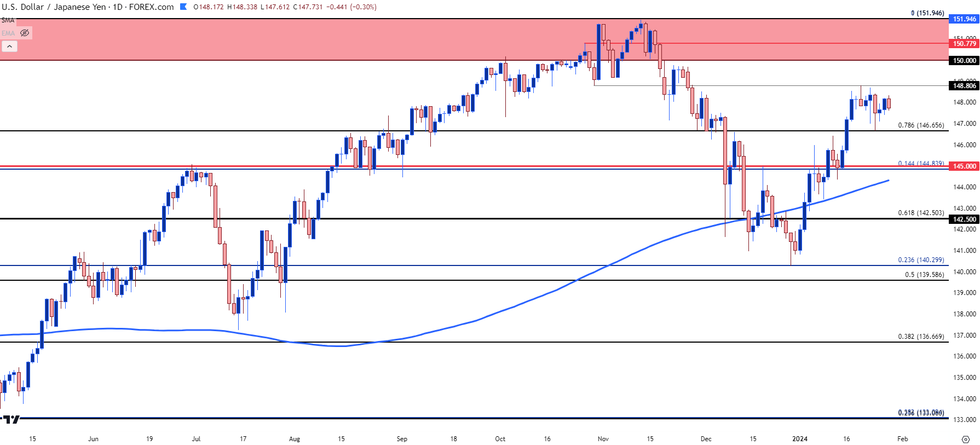The width and height of the screenshot is (980, 445).
Task: Click the blue flag icon beside FOREX.com
Action: point(183,7)
